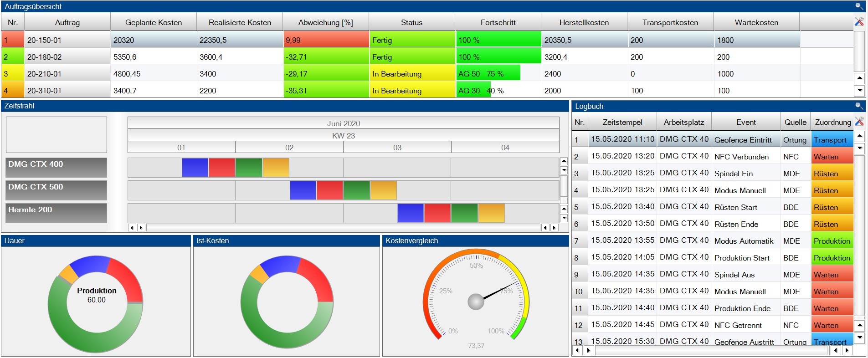Image resolution: width=868 pixels, height=358 pixels.
Task: Sort by the Abweichung [%] column header
Action: tap(325, 22)
